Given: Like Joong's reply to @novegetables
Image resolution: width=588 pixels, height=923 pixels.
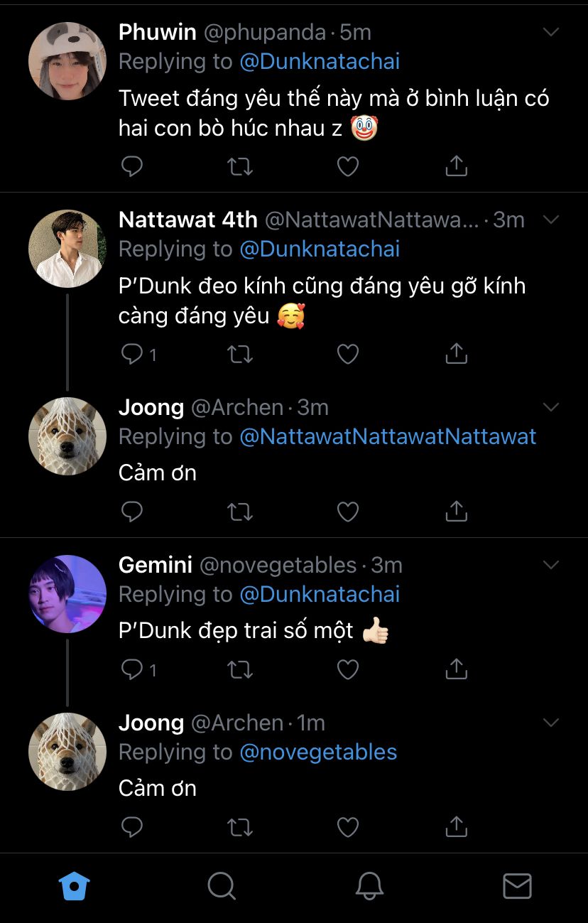Looking at the screenshot, I should tap(347, 827).
